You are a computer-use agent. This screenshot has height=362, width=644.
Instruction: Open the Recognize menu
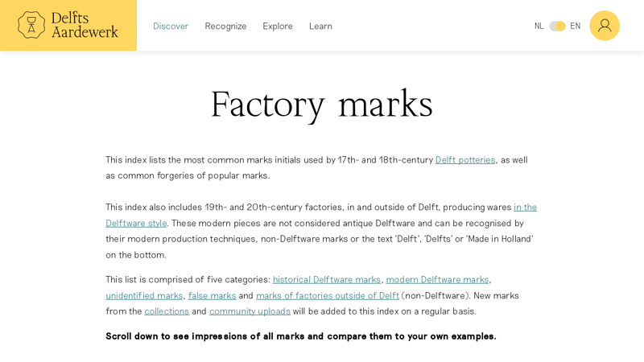click(225, 27)
